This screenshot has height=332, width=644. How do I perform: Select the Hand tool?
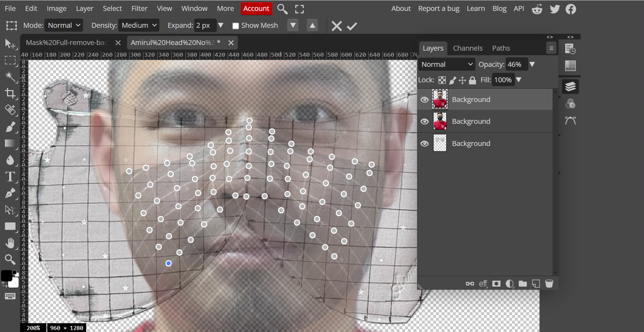[x=10, y=243]
